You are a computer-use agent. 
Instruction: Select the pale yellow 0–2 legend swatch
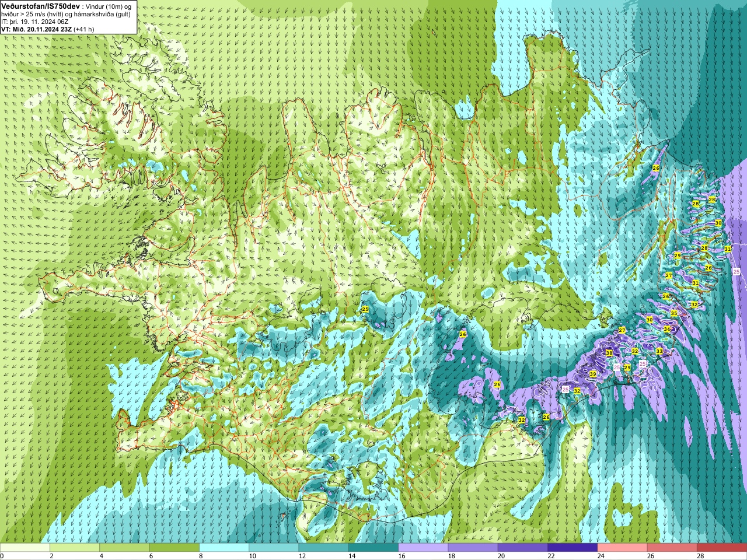pyautogui.click(x=25, y=548)
